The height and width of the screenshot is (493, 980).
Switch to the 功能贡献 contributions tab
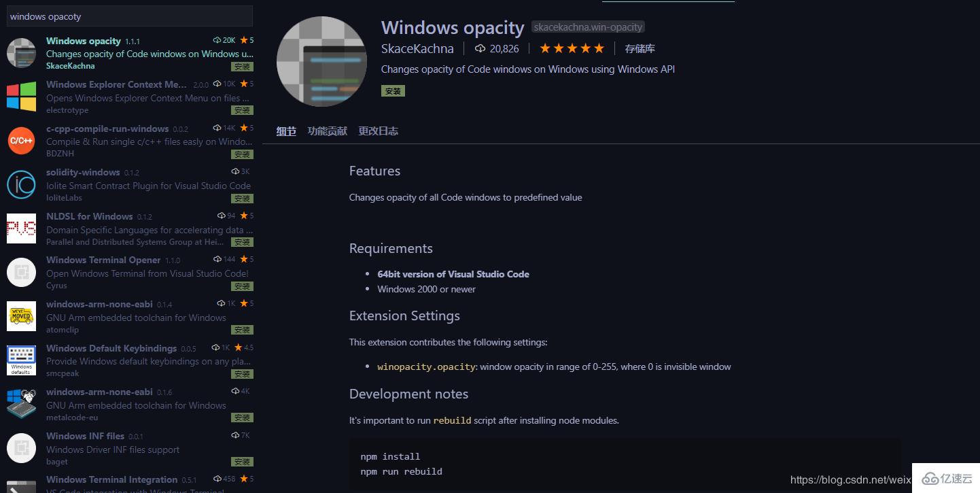327,131
